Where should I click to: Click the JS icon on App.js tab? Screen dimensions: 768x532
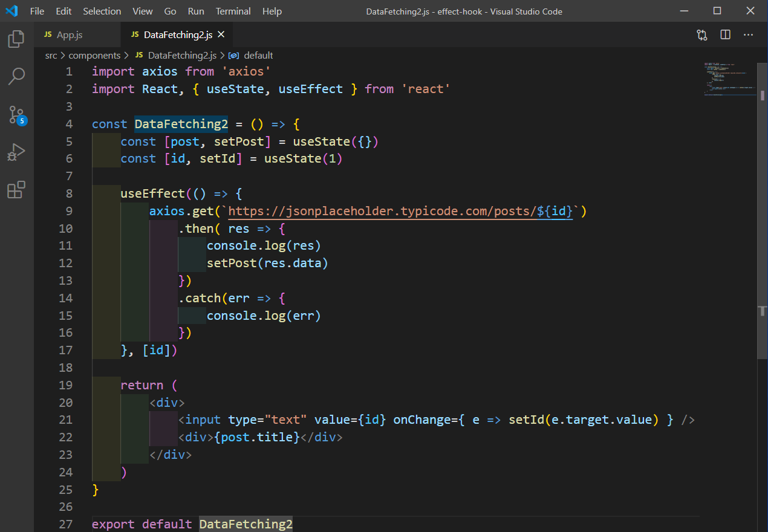pyautogui.click(x=48, y=35)
